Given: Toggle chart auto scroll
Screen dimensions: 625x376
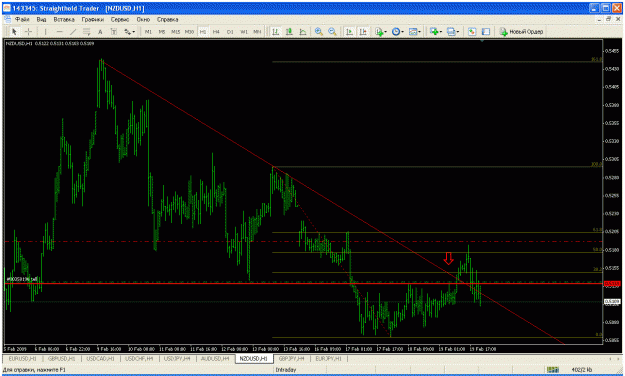Looking at the screenshot, I should [x=350, y=31].
